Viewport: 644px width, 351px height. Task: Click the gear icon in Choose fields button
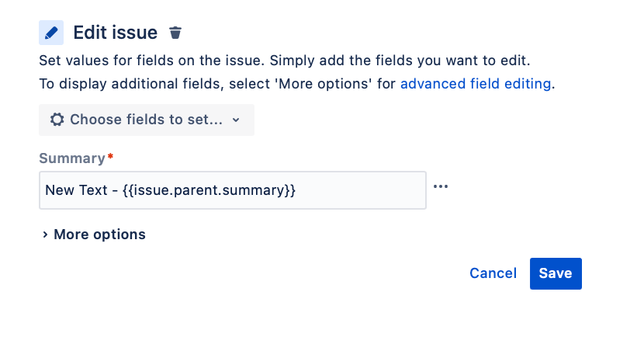[x=57, y=120]
